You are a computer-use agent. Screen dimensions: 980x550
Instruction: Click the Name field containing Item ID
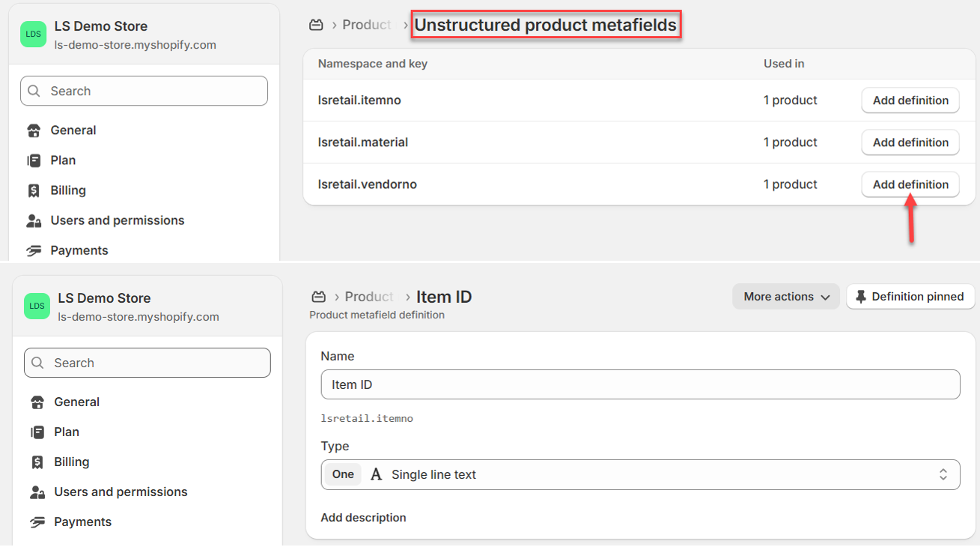click(x=640, y=384)
